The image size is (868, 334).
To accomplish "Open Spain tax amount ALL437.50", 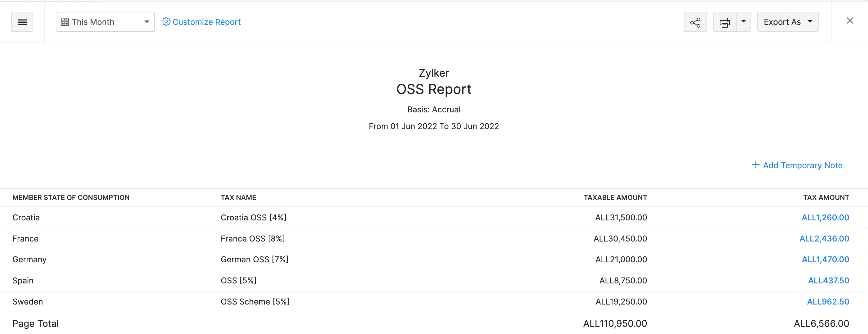I will point(828,280).
